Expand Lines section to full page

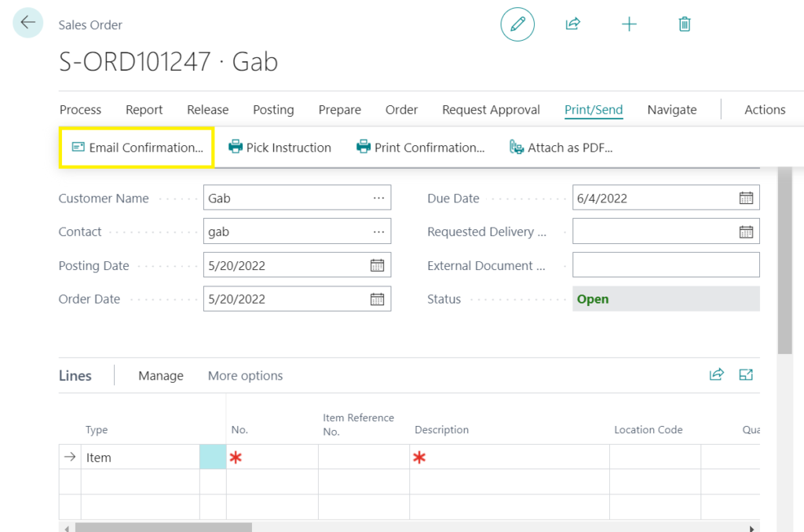[x=746, y=375]
